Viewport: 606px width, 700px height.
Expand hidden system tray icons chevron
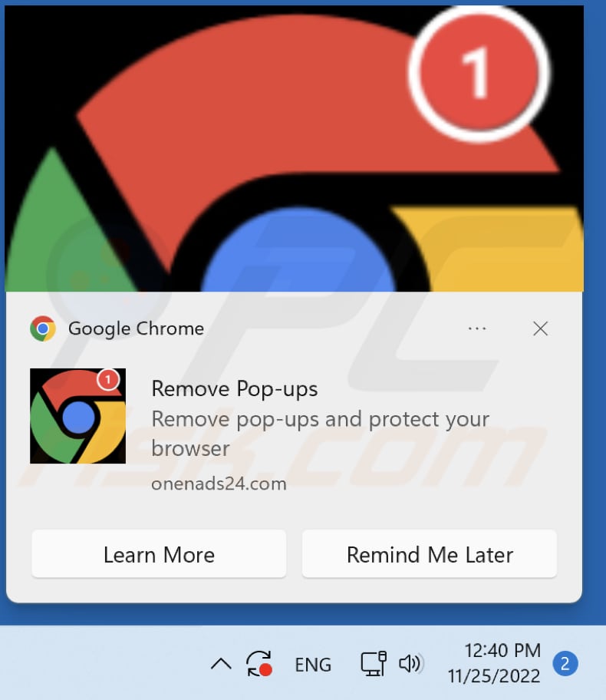tap(221, 664)
